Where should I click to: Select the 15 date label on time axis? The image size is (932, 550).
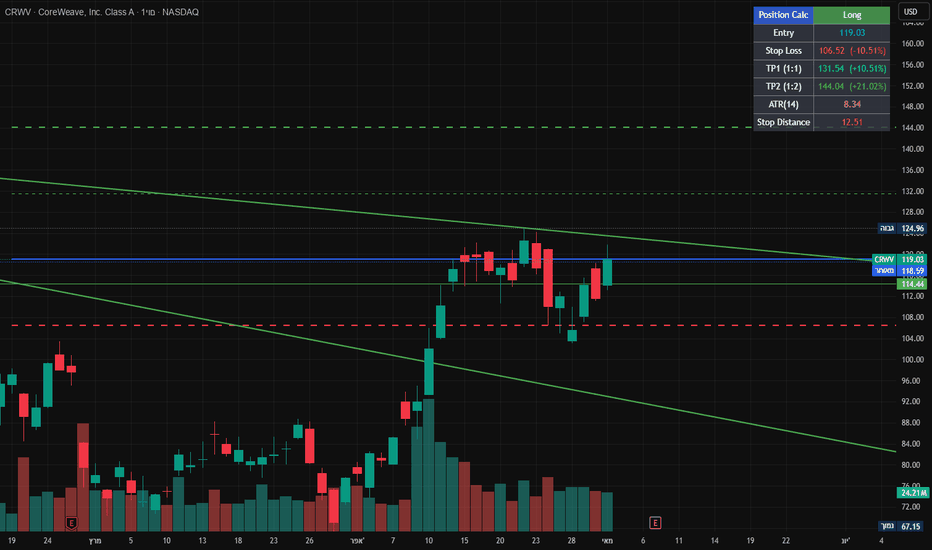pyautogui.click(x=464, y=540)
